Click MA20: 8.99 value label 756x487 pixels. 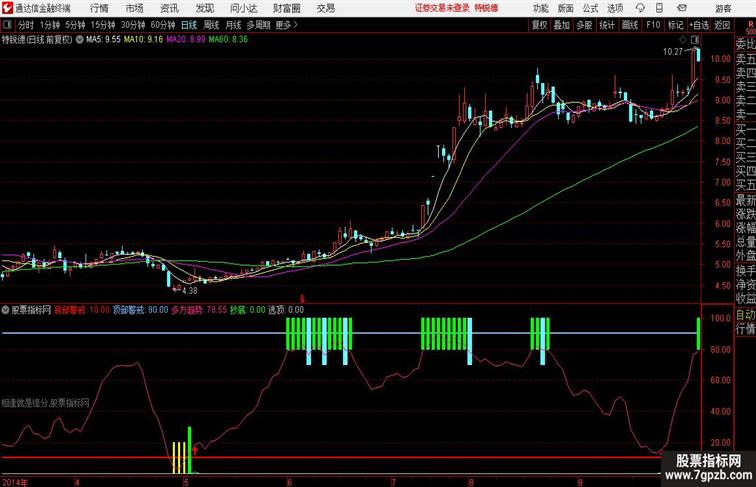[186, 40]
